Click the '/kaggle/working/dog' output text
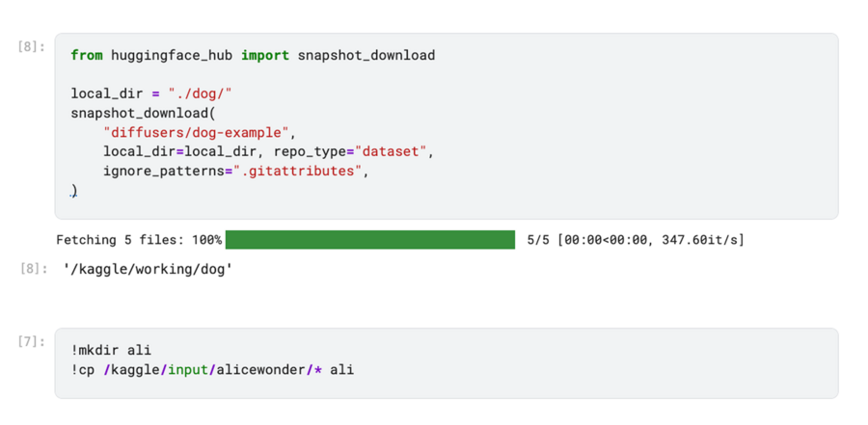Image resolution: width=868 pixels, height=425 pixels. tap(148, 269)
